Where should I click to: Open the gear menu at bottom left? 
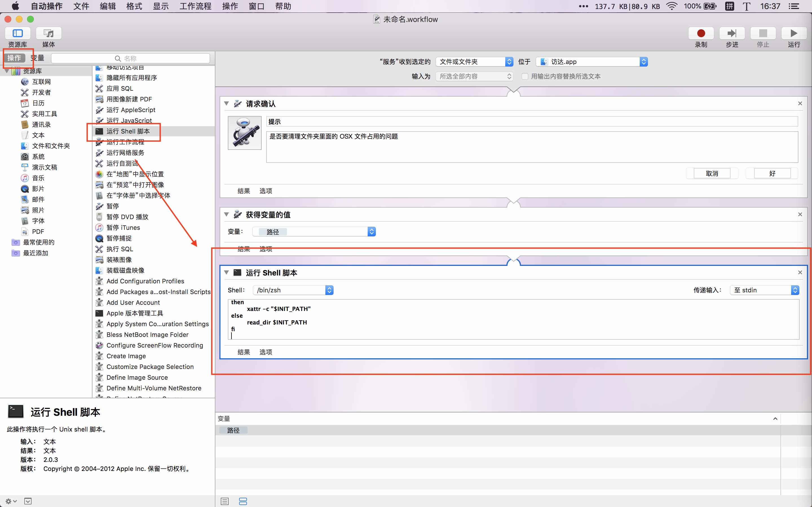[11, 501]
